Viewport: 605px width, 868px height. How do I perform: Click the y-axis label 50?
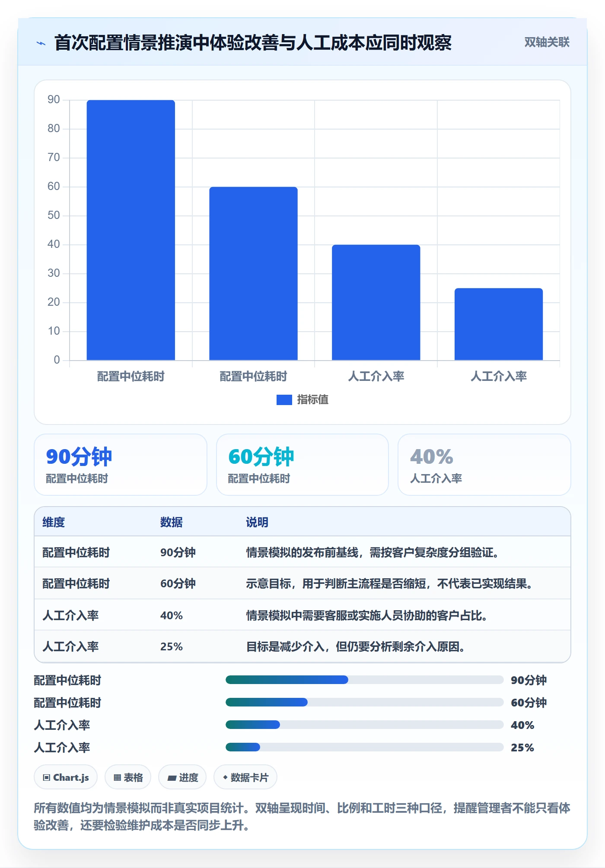[x=54, y=215]
